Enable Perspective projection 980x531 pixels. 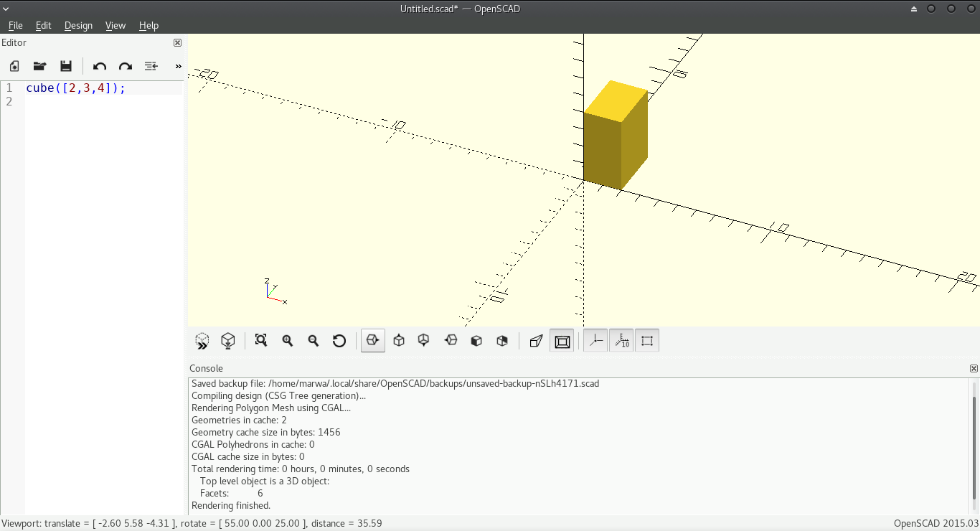[x=536, y=341]
